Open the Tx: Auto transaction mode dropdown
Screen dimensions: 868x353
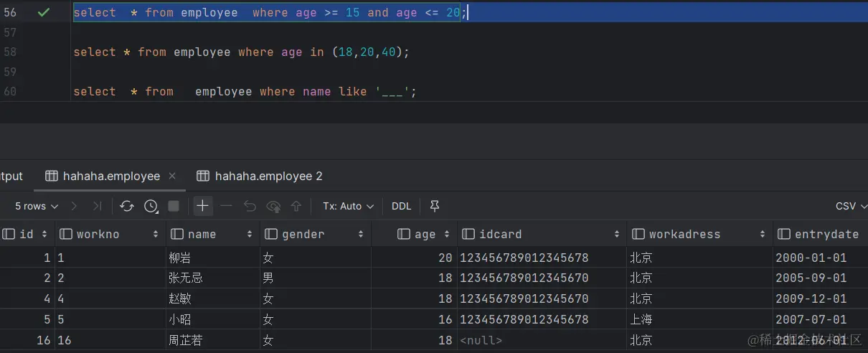[x=349, y=206]
